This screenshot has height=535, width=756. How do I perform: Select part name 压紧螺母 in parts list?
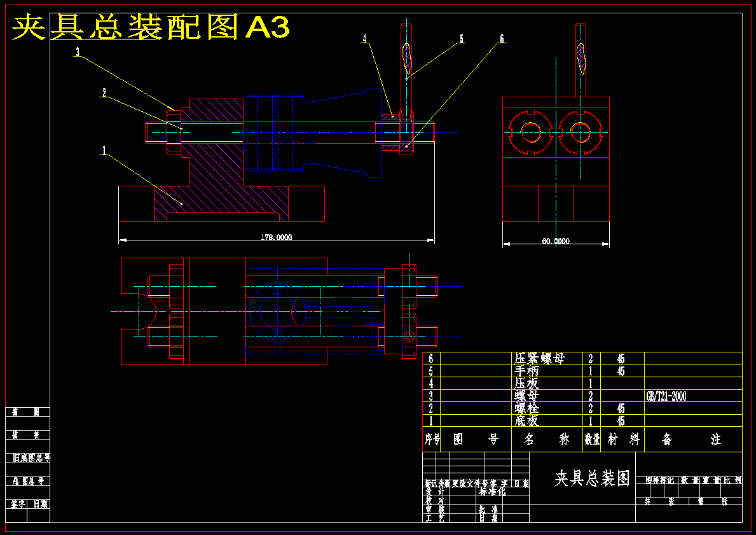pos(539,358)
